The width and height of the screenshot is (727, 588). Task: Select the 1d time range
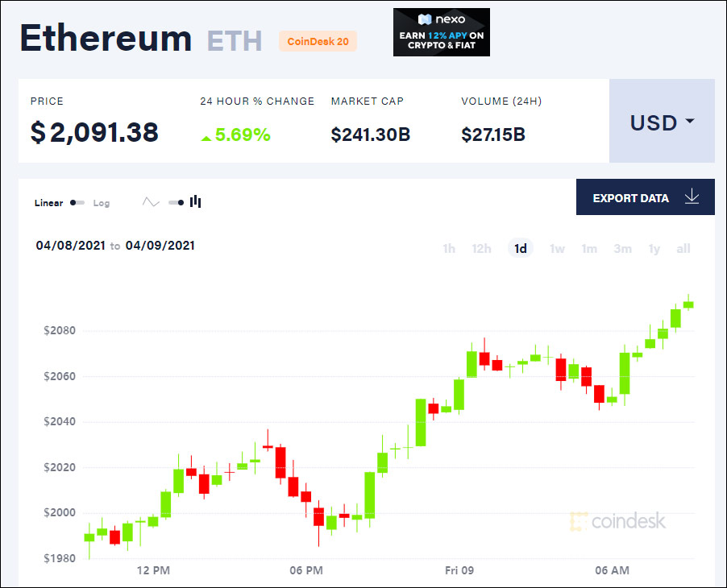[x=521, y=249]
